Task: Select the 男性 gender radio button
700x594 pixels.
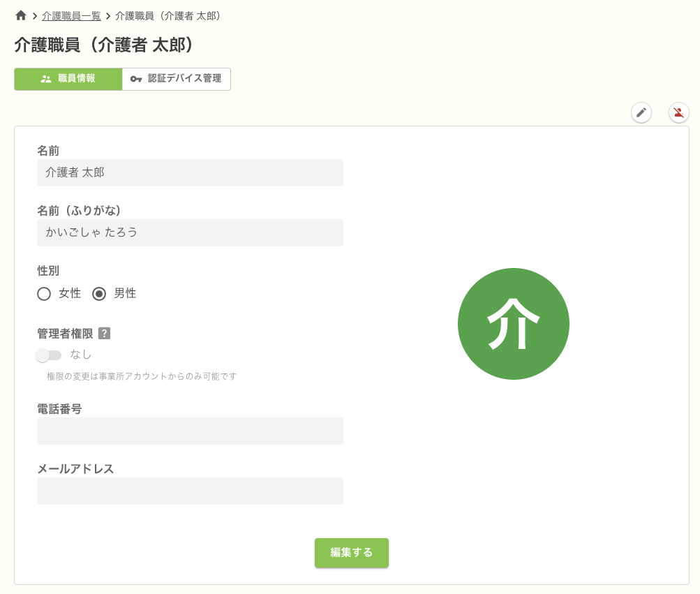Action: tap(98, 294)
